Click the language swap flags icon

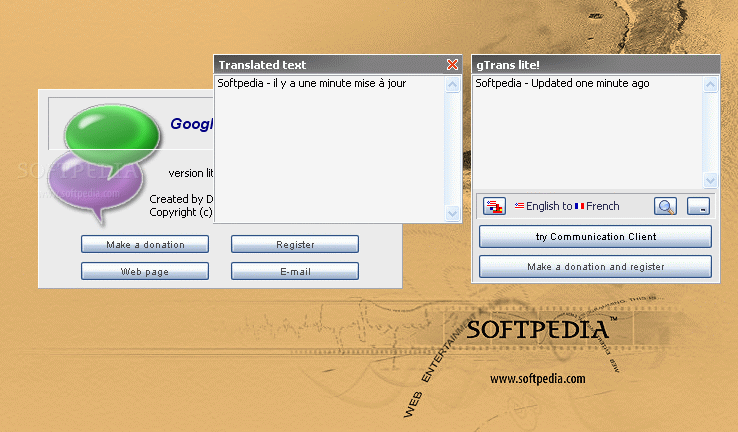pyautogui.click(x=494, y=206)
